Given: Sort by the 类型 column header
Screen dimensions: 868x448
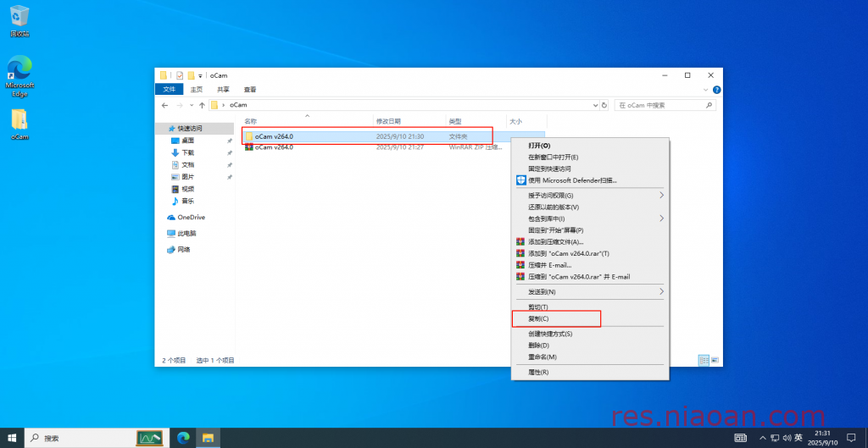Looking at the screenshot, I should [476, 121].
